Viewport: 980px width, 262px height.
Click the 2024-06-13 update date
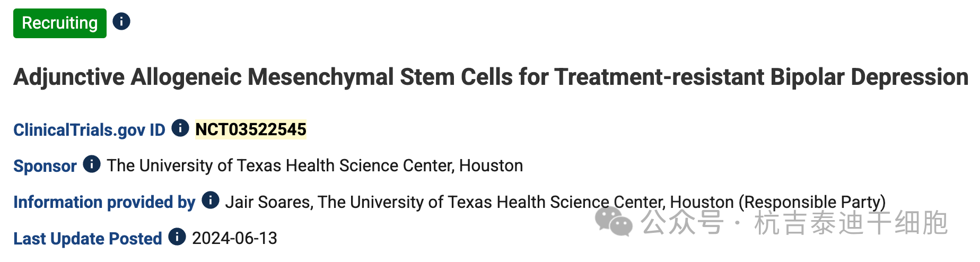click(234, 238)
